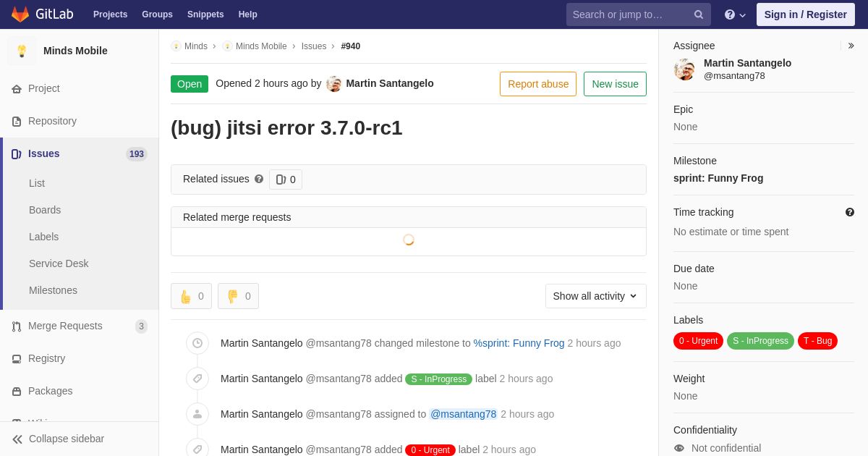Click the Repository file icon in sidebar
The width and height of the screenshot is (868, 456).
point(17,122)
